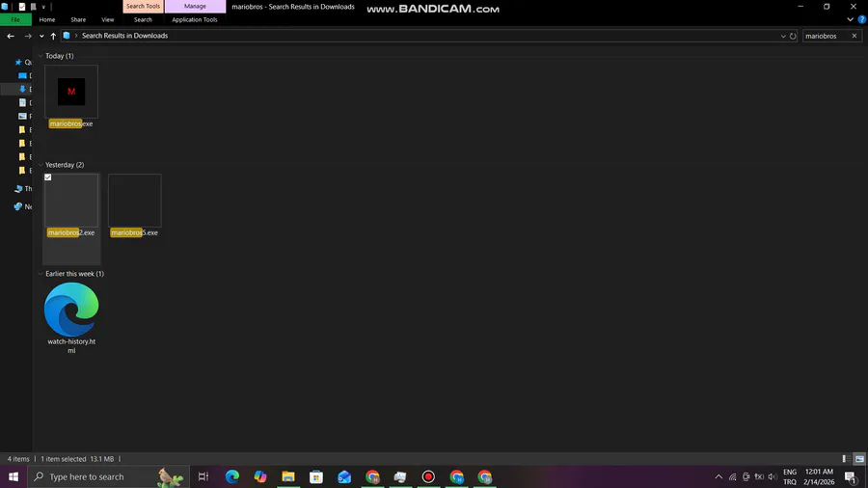Click the Properties quick access icon
Image resolution: width=868 pixels, height=488 pixels.
(21, 7)
